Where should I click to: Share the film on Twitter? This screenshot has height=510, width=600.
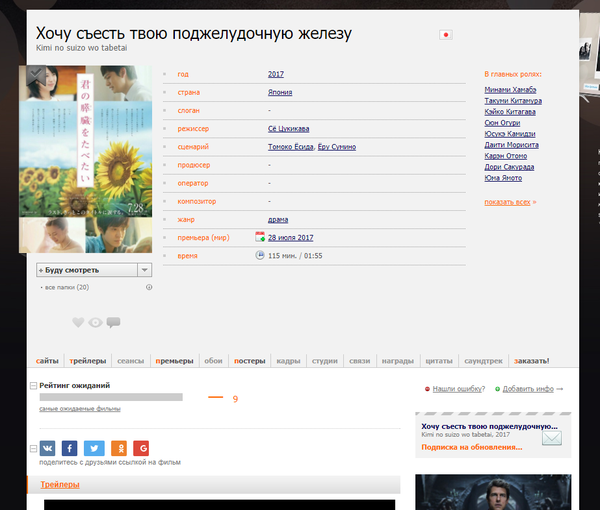pos(94,449)
